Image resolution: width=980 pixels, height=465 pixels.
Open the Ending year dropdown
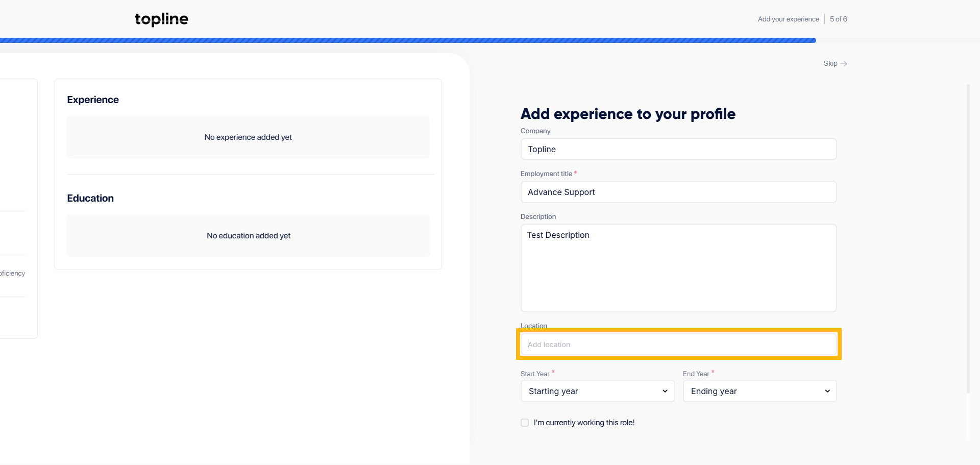[x=759, y=391]
